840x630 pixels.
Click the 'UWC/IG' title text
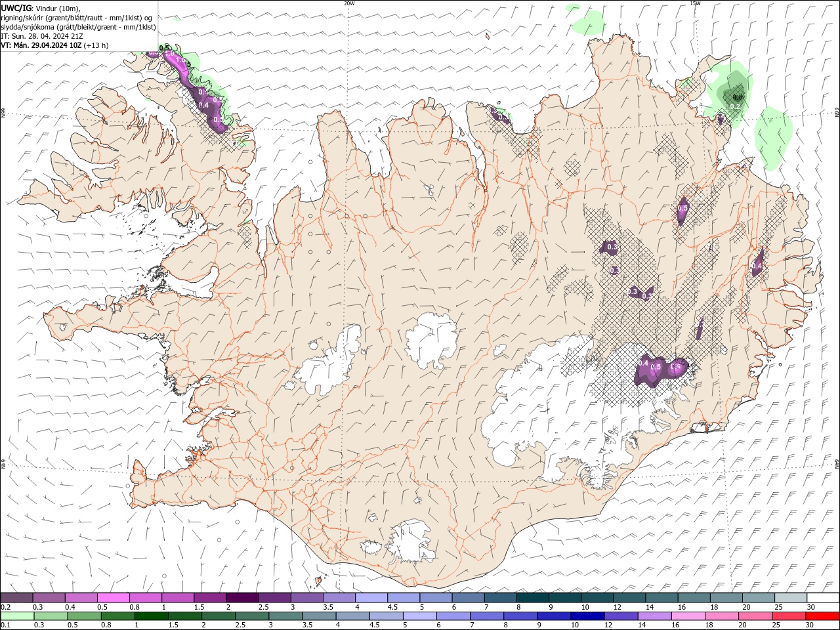coord(16,8)
